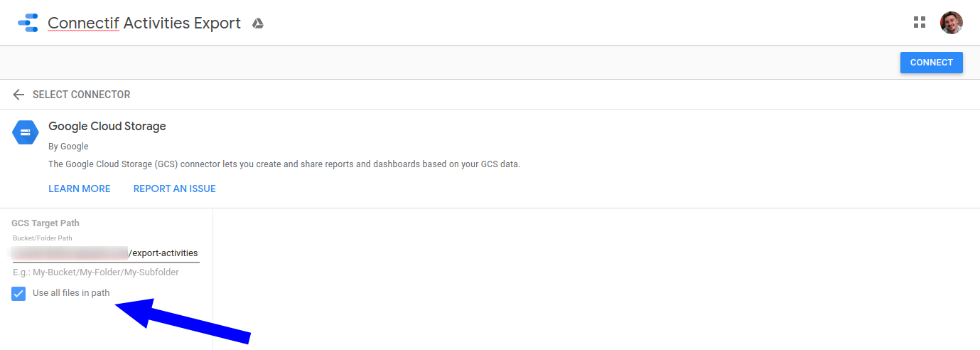
Task: Click the Google Cloud Storage heading
Action: 107,126
